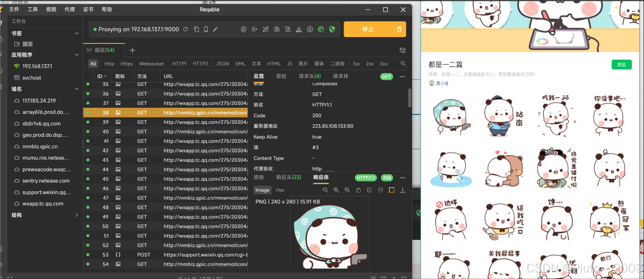Open response panel more options beside 200
Screen dimensions: 644x279
click(x=402, y=178)
